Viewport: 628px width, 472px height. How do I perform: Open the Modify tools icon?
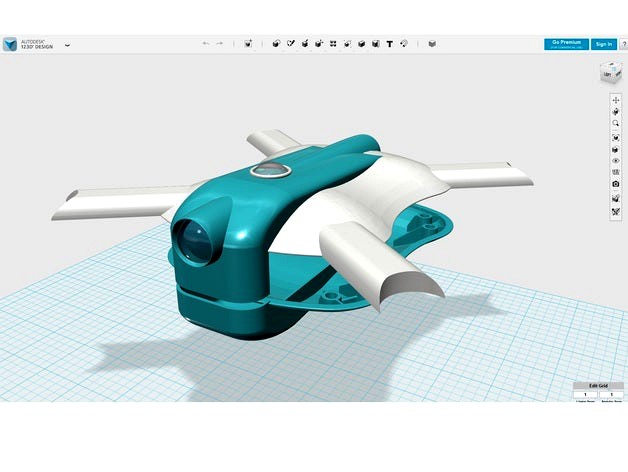pos(319,44)
